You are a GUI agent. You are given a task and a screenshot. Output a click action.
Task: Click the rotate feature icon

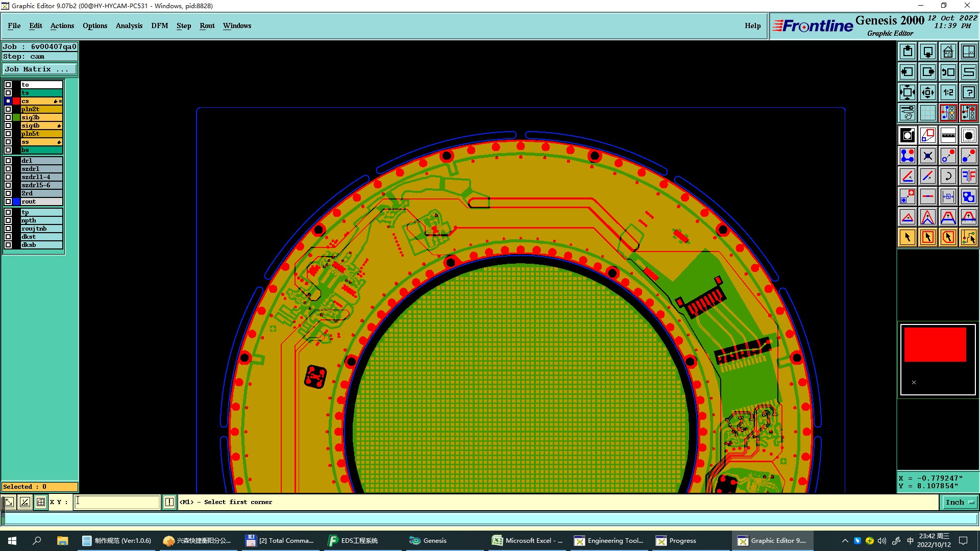click(948, 176)
